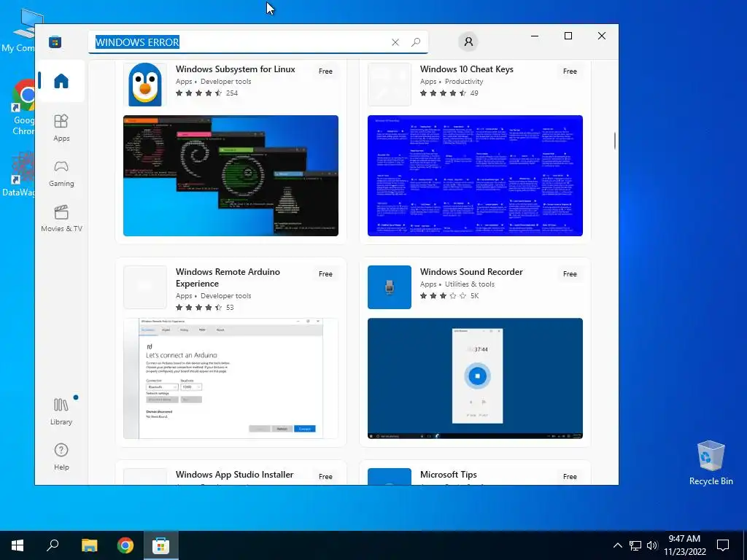The height and width of the screenshot is (560, 747).
Task: Click the Windows Remote Arduino Experience icon placeholder
Action: [x=145, y=287]
